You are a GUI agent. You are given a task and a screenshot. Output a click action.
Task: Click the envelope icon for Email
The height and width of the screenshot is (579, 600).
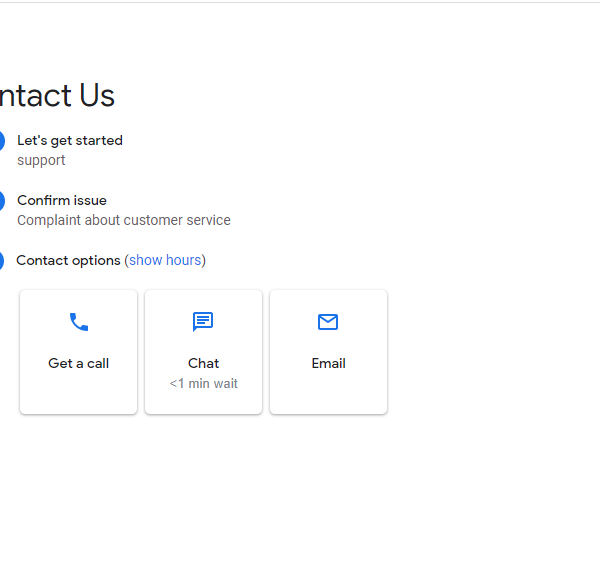tap(328, 321)
